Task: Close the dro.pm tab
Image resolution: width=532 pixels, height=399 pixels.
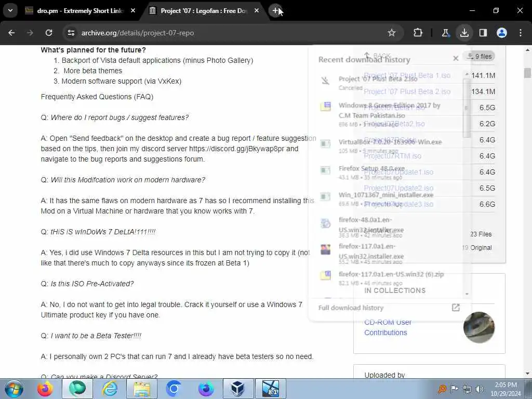Action: [133, 11]
